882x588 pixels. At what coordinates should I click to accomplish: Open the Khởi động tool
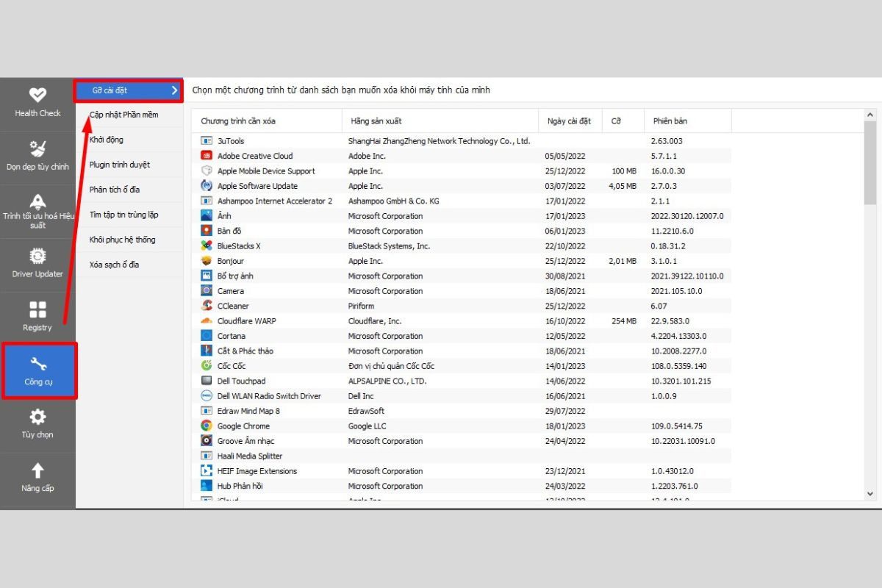pyautogui.click(x=129, y=140)
